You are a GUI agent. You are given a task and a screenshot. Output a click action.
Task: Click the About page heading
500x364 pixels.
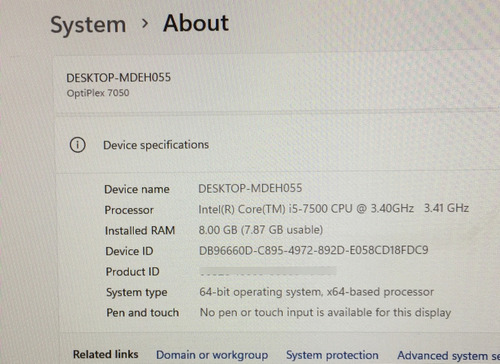[196, 23]
